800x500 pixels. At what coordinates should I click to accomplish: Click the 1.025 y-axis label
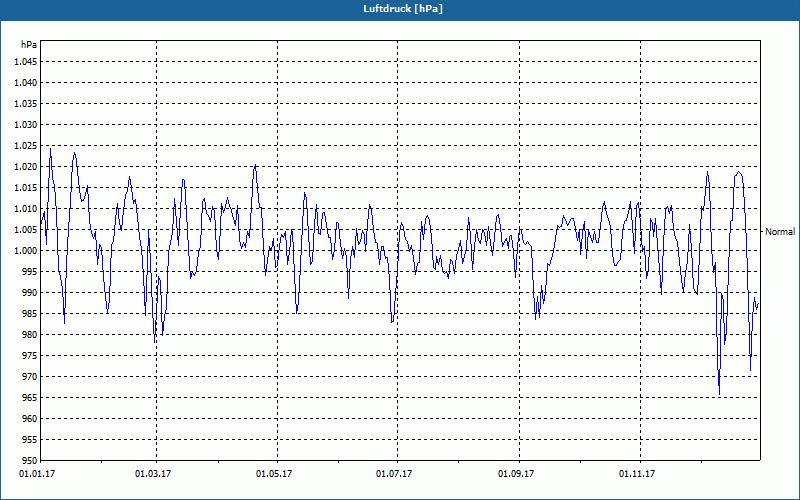[x=26, y=145]
